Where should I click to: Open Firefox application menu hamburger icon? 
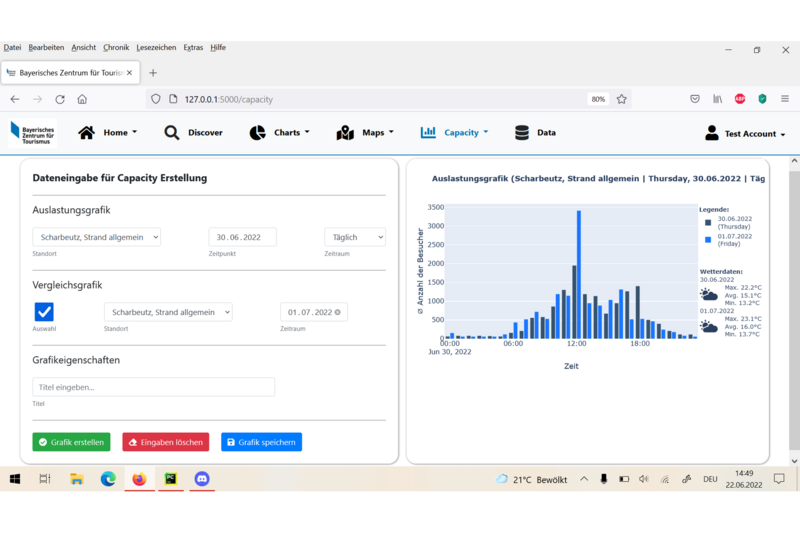785,99
